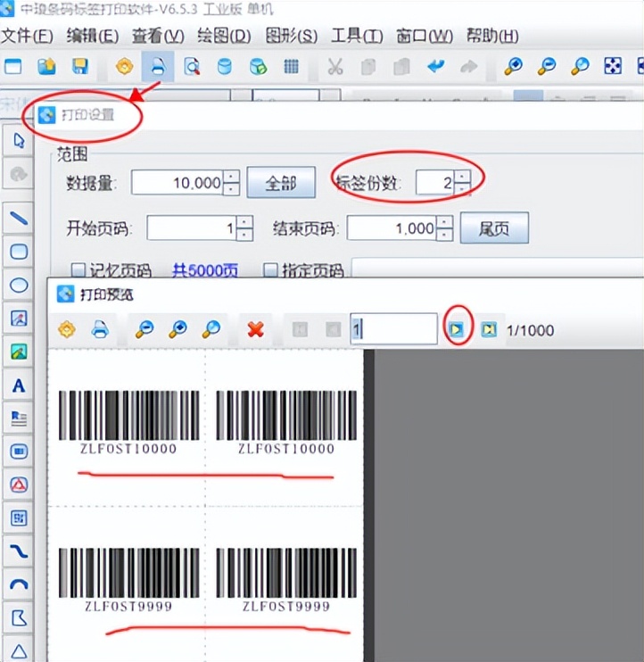Screen dimensions: 644x662
Task: Click the Paste icon in main toolbar
Action: click(401, 66)
